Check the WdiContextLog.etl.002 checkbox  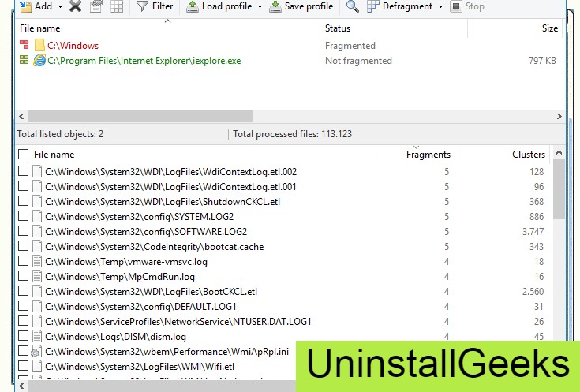(x=24, y=171)
